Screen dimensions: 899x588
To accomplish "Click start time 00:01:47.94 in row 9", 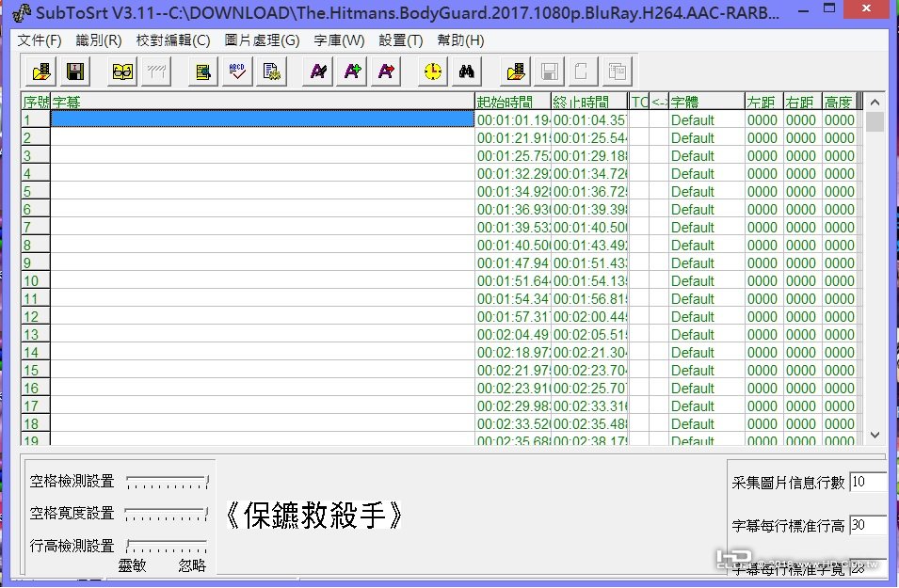I will tap(512, 262).
